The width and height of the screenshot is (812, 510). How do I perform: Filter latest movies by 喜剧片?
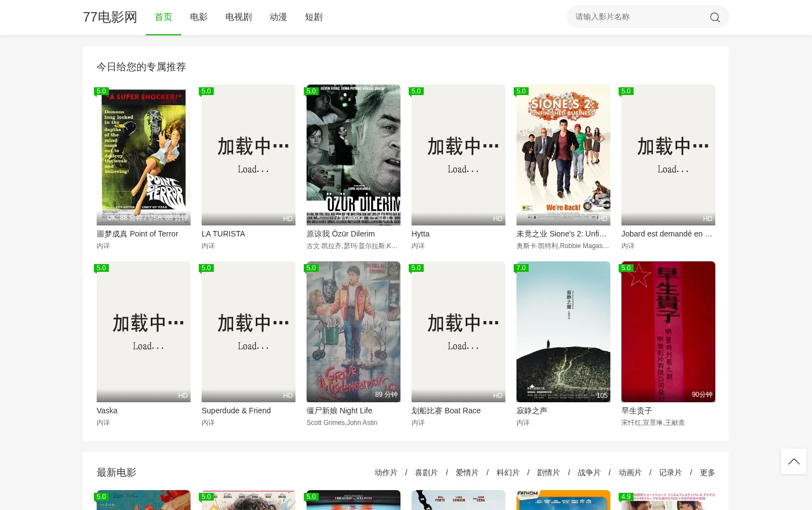[x=426, y=472]
